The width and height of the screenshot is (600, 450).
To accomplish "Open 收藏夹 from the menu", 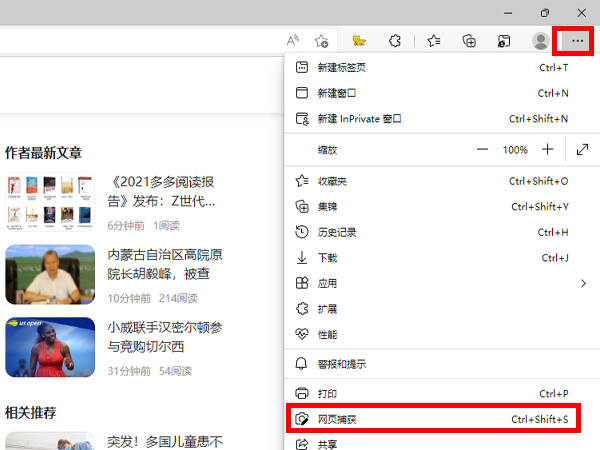I will click(442, 181).
